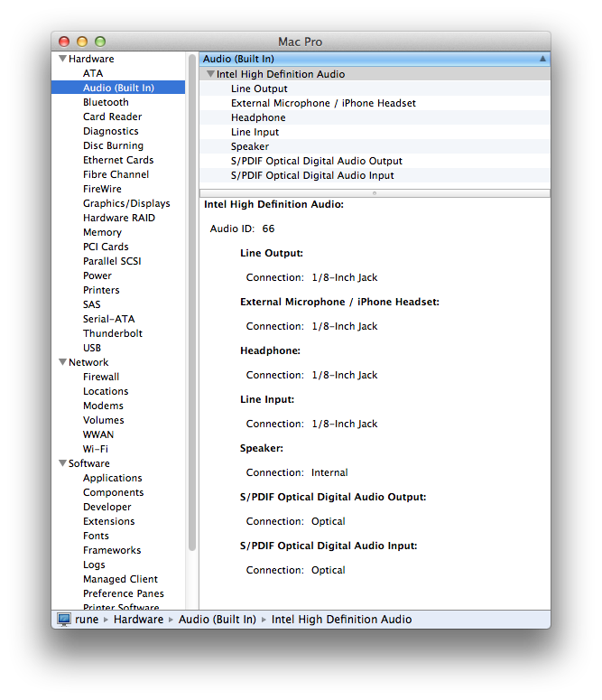Select Thunderbolt in the sidebar
Screen dimensions: 602x700
click(113, 334)
